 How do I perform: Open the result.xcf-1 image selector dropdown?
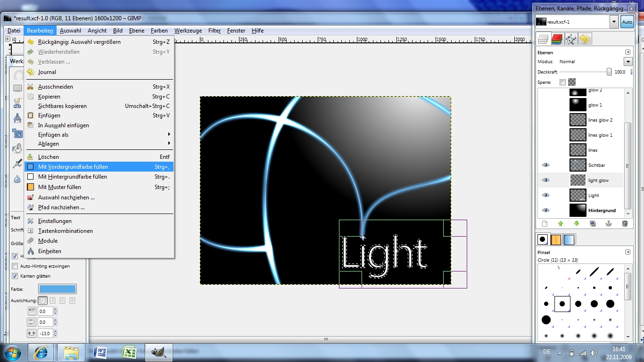point(614,22)
